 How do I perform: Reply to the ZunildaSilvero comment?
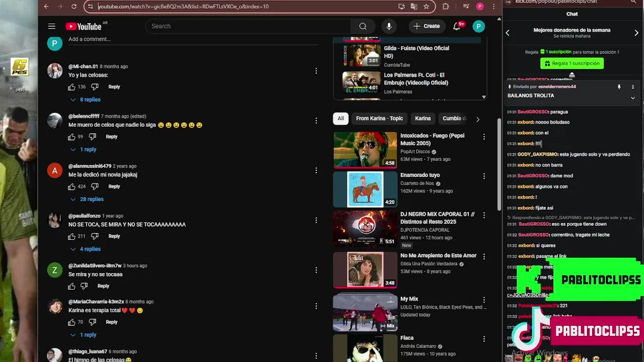[x=103, y=286]
